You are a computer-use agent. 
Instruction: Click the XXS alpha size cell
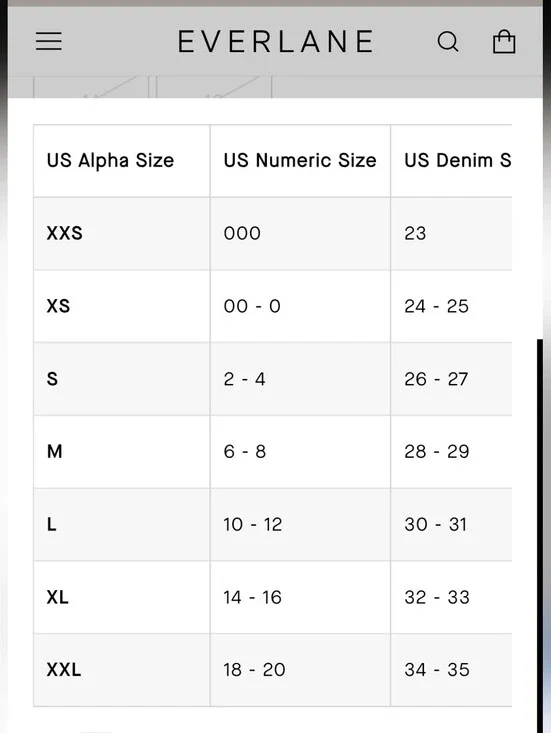(x=122, y=234)
